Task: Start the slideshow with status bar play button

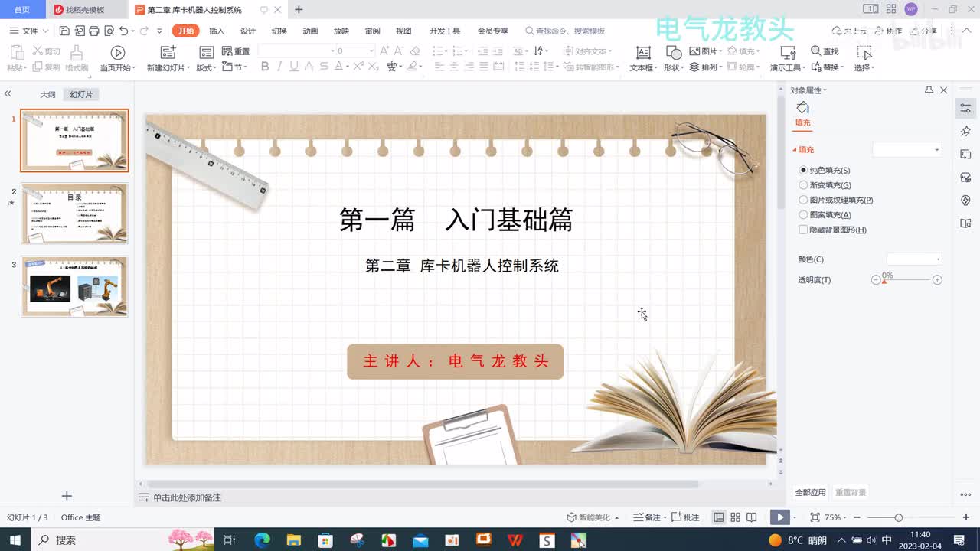Action: coord(779,517)
